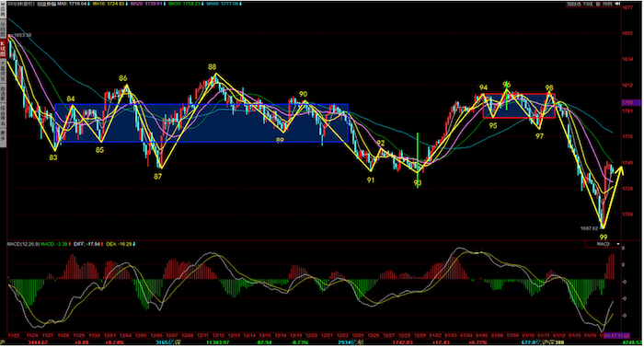This screenshot has width=644, height=348.
Task: Click 加自选 button at top right
Action: [573, 4]
